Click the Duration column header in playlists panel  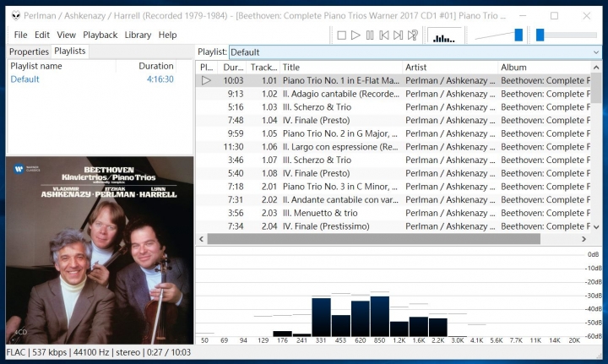(146, 66)
